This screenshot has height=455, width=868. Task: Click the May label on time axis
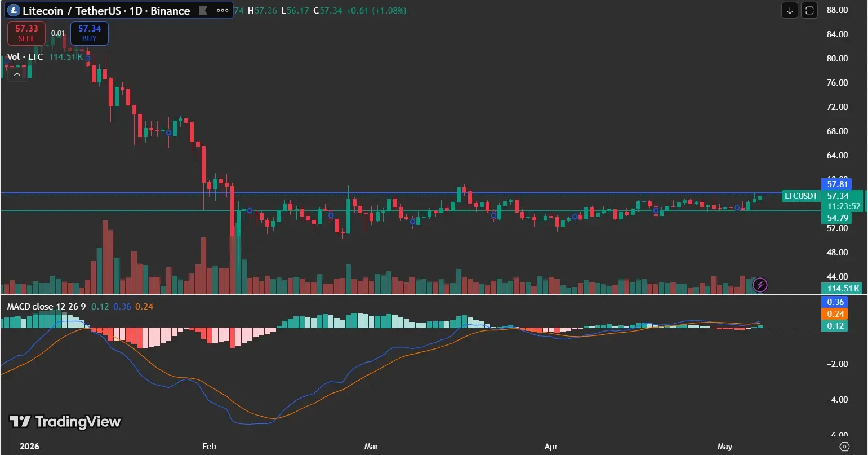point(725,447)
